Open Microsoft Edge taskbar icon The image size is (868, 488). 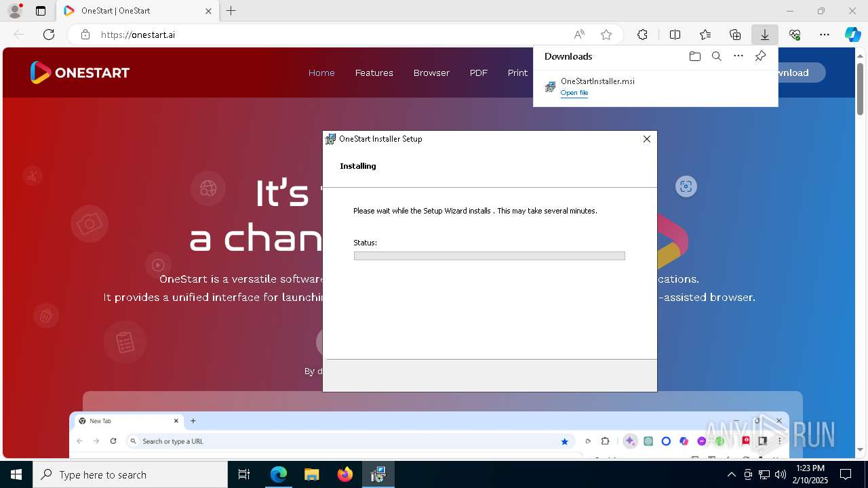coord(279,474)
